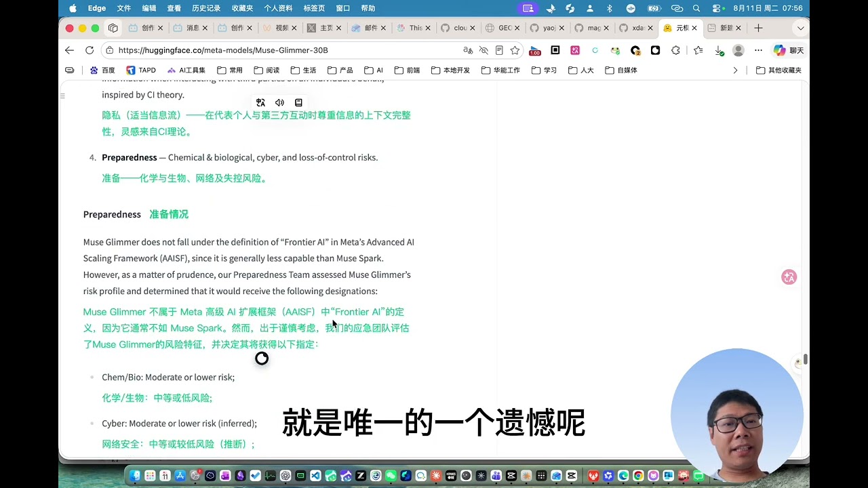Open the 产品 bookmarks folder

[340, 70]
